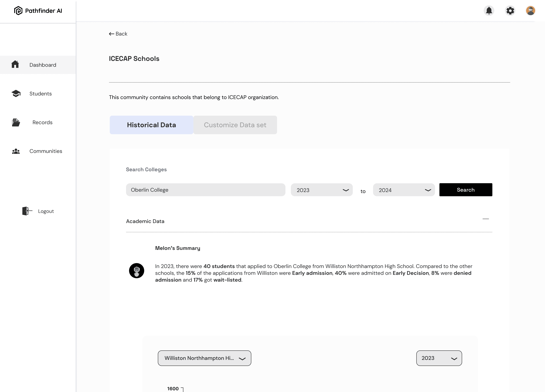Click the Dashboard home icon

coord(15,64)
